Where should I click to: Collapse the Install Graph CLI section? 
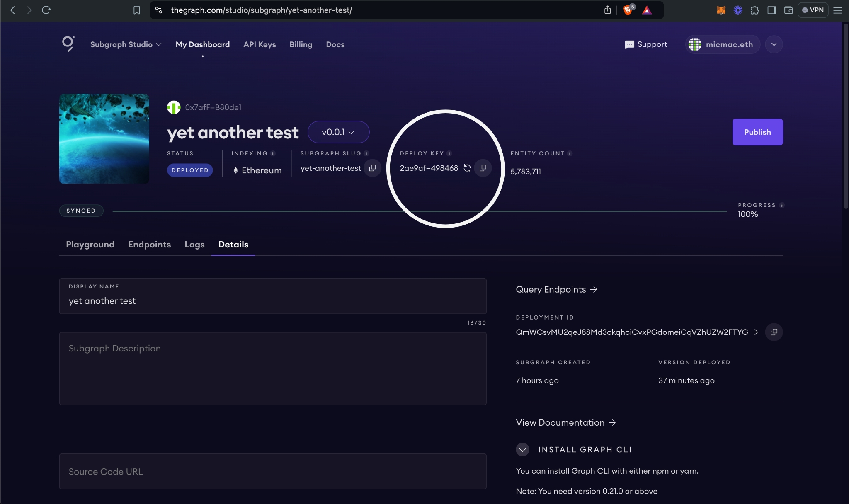point(522,449)
